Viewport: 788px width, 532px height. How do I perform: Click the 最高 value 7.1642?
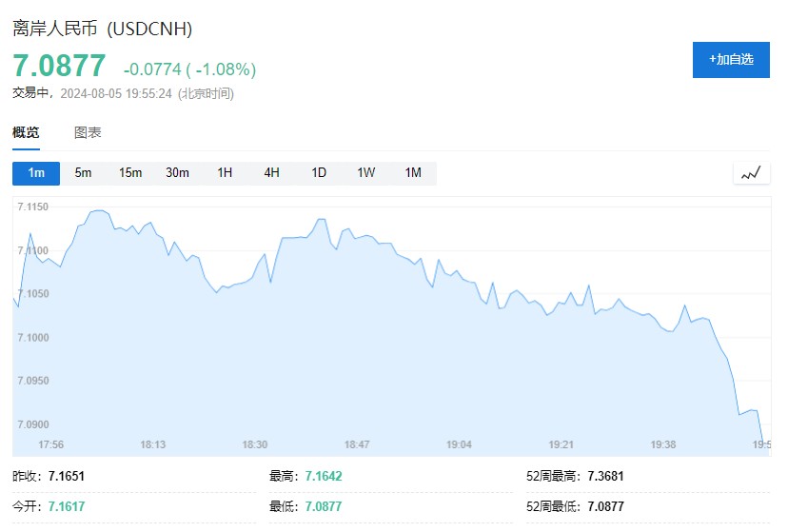pyautogui.click(x=324, y=476)
